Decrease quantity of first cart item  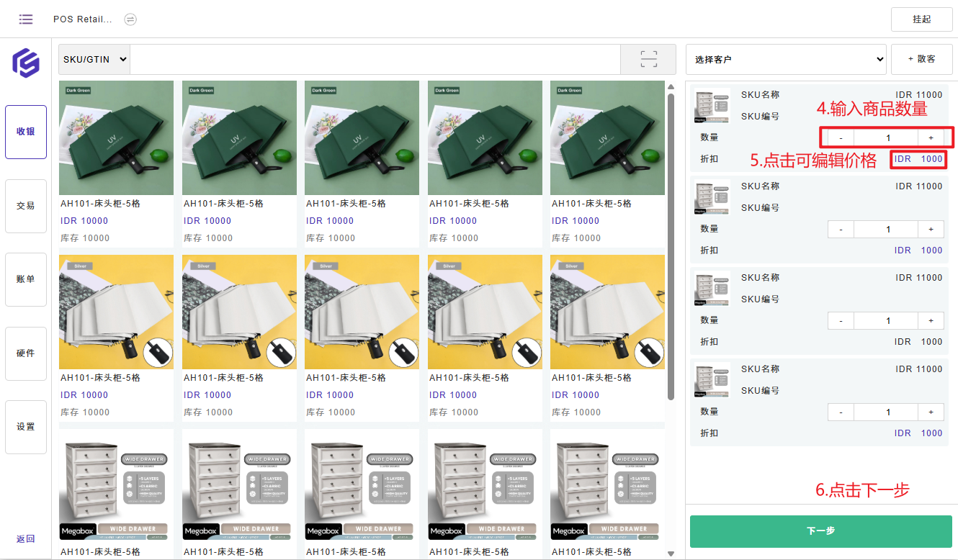click(841, 137)
